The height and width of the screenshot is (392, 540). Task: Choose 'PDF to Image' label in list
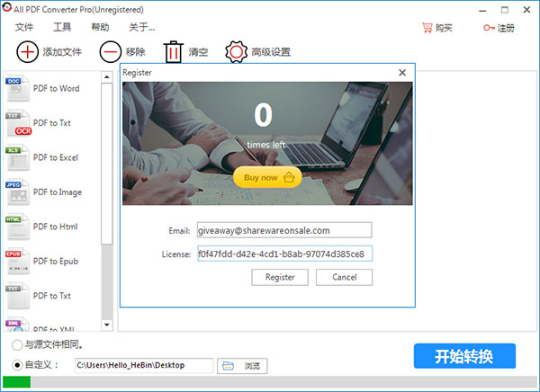click(58, 192)
